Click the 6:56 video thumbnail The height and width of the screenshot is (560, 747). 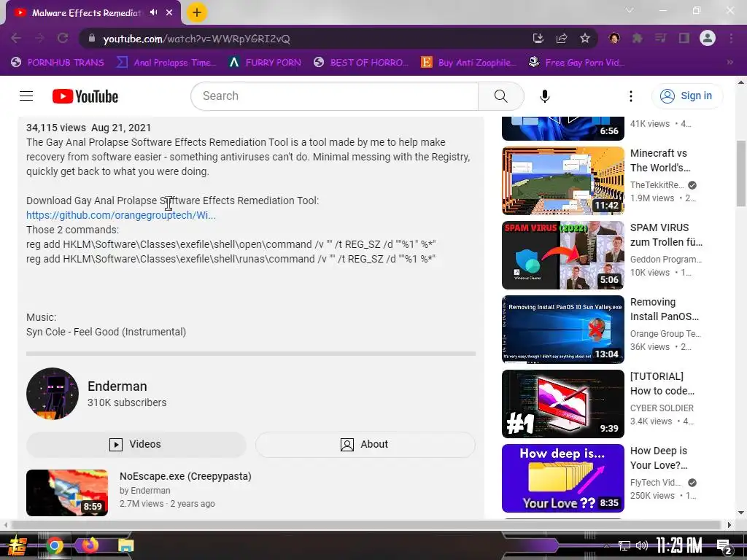pyautogui.click(x=563, y=128)
